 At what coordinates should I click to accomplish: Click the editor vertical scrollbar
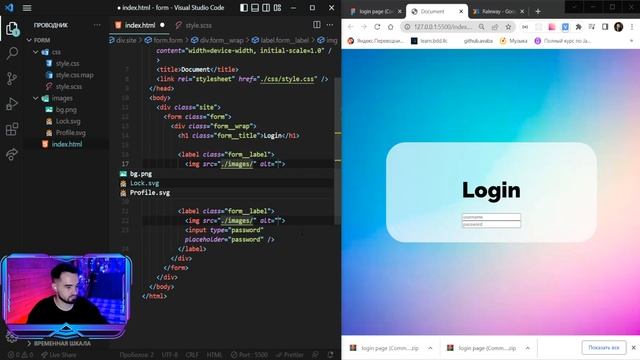338,151
